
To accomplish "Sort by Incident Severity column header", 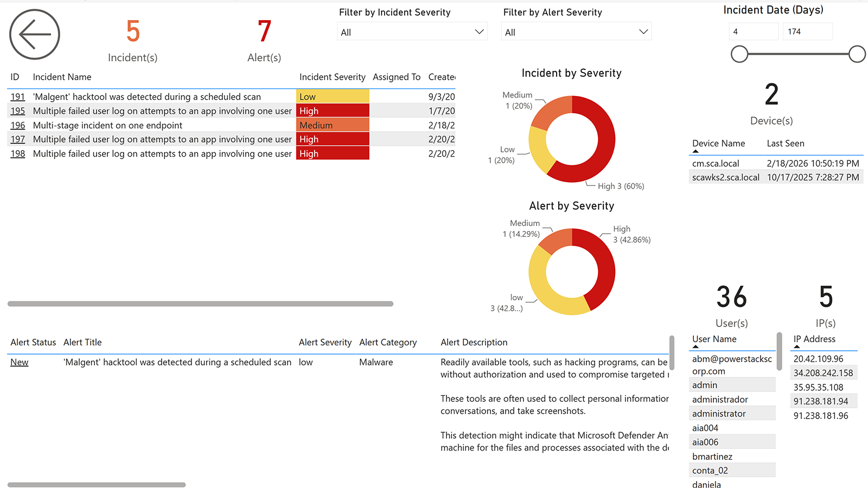I will (332, 77).
